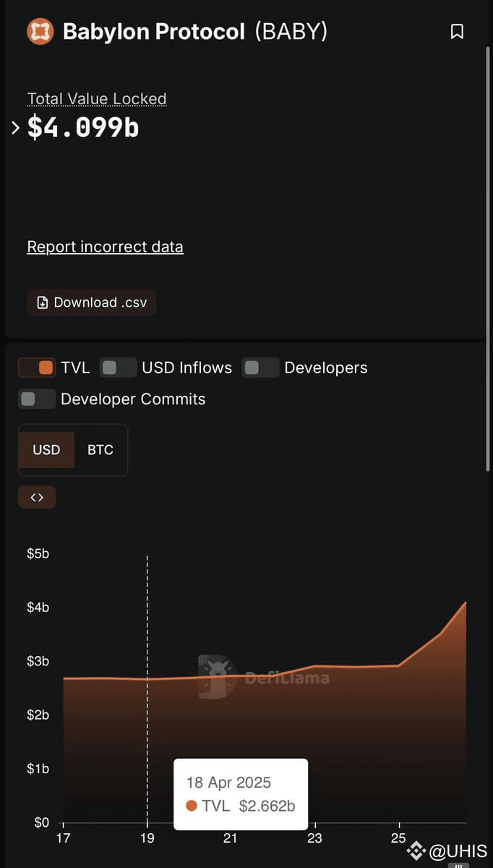Click the $3b y-axis label

click(38, 661)
